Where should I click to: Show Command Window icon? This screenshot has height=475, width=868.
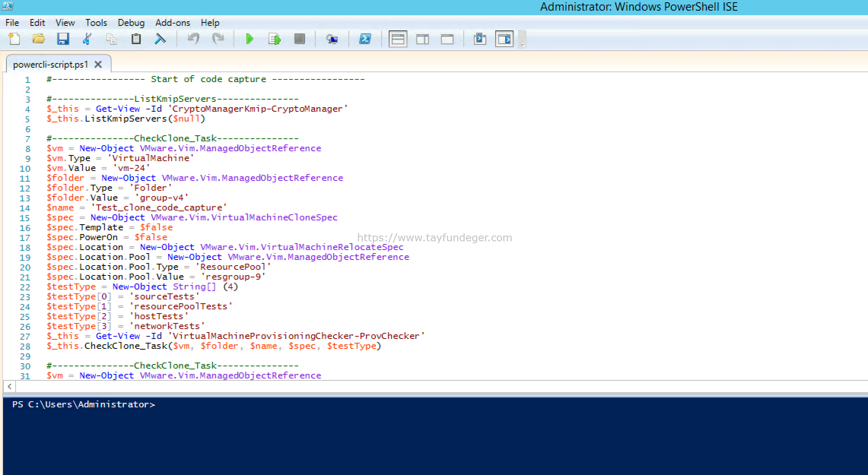[x=480, y=39]
